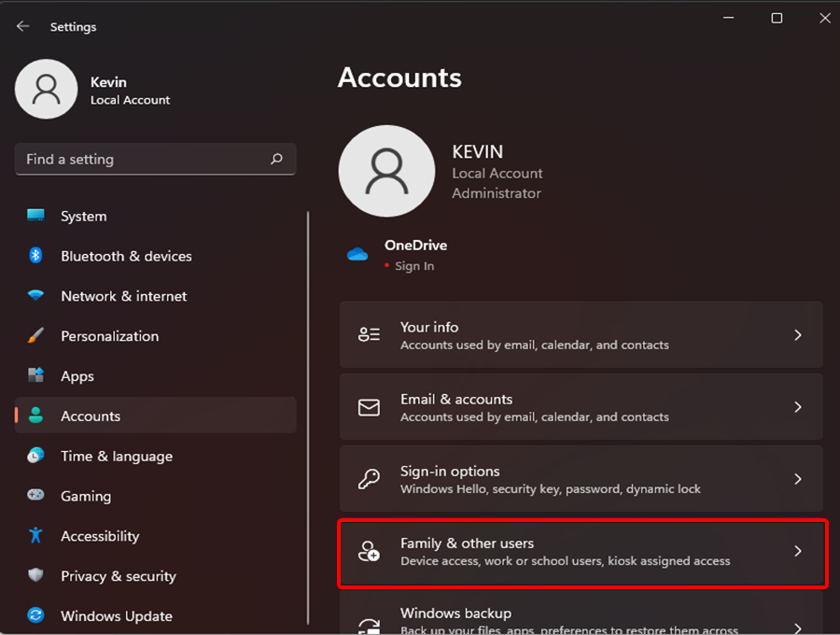Select the Time & language icon
840x635 pixels.
point(35,456)
